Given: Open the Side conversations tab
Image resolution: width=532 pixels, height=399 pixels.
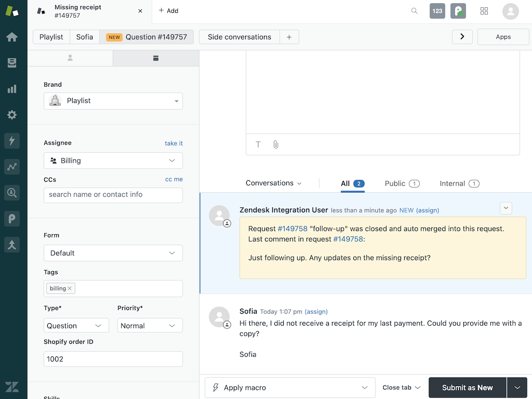Looking at the screenshot, I should point(240,37).
